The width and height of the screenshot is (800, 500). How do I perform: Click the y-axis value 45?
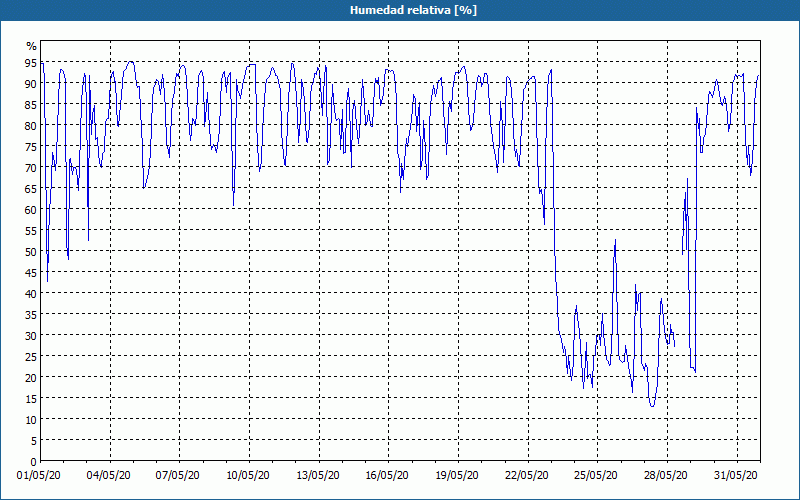31,272
